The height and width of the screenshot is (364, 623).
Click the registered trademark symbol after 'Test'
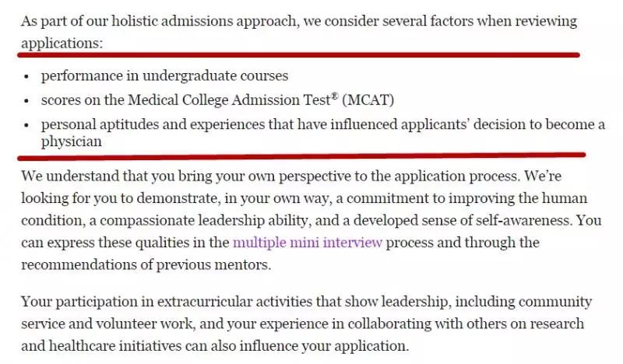pyautogui.click(x=335, y=96)
